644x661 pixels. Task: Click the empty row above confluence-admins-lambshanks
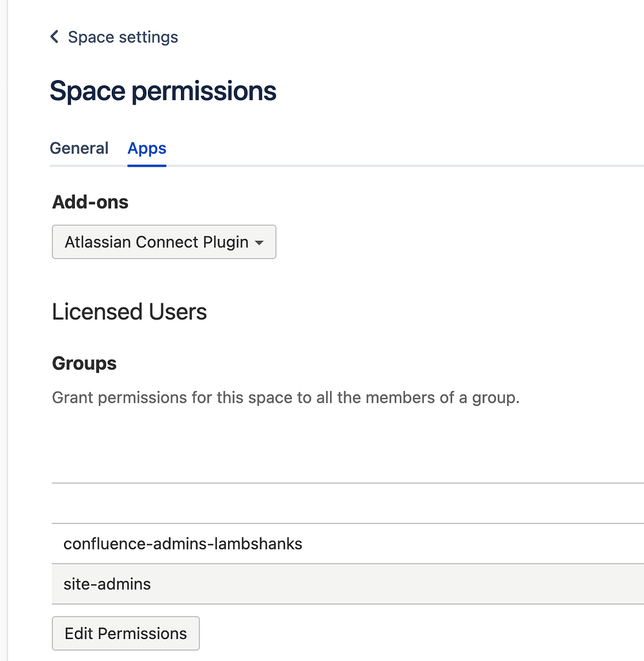pyautogui.click(x=348, y=503)
